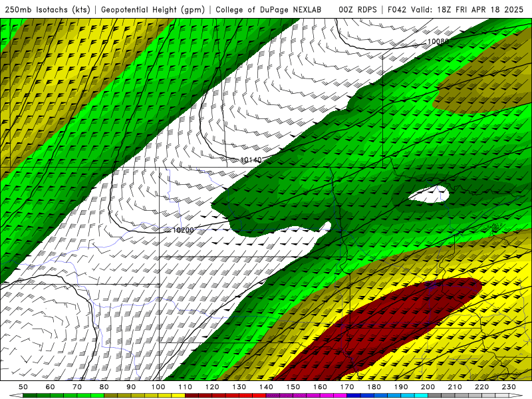Pick the darkest green swatch starting the legend
Viewport: 532px width, 399px height.
coord(30,395)
